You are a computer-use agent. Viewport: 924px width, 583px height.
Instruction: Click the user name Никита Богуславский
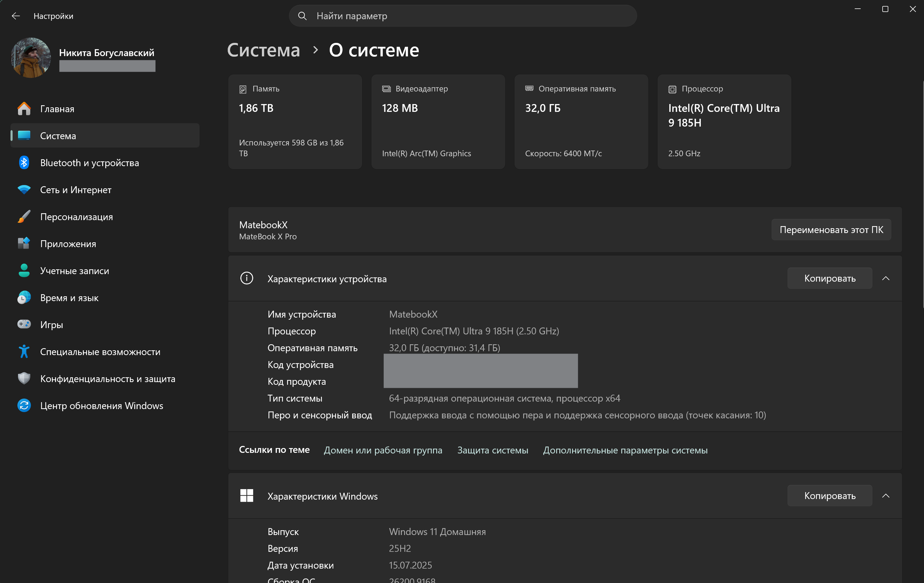(x=107, y=52)
